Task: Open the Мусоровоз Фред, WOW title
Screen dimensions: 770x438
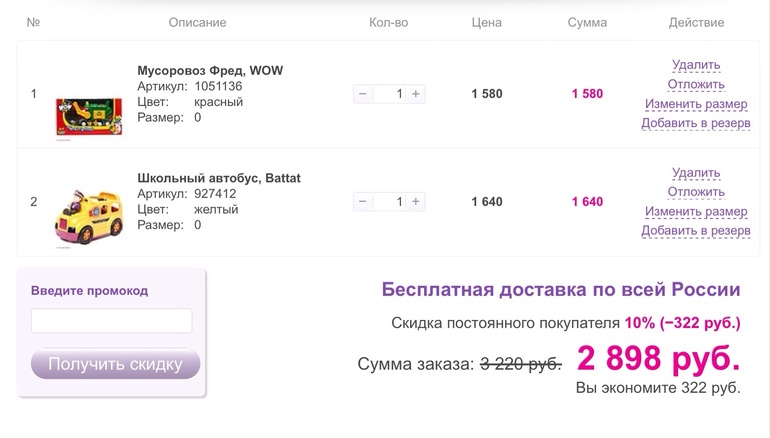Action: pyautogui.click(x=209, y=71)
